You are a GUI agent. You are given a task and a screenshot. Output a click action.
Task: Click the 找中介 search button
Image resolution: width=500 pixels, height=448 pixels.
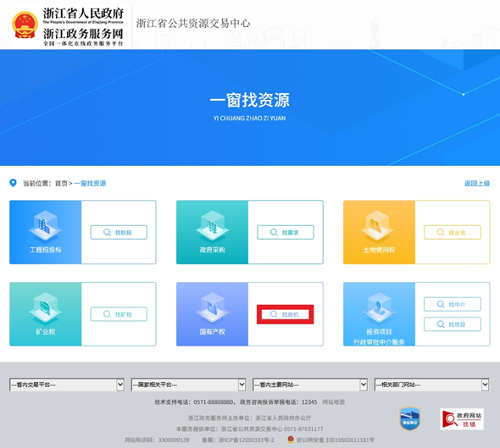pos(453,304)
